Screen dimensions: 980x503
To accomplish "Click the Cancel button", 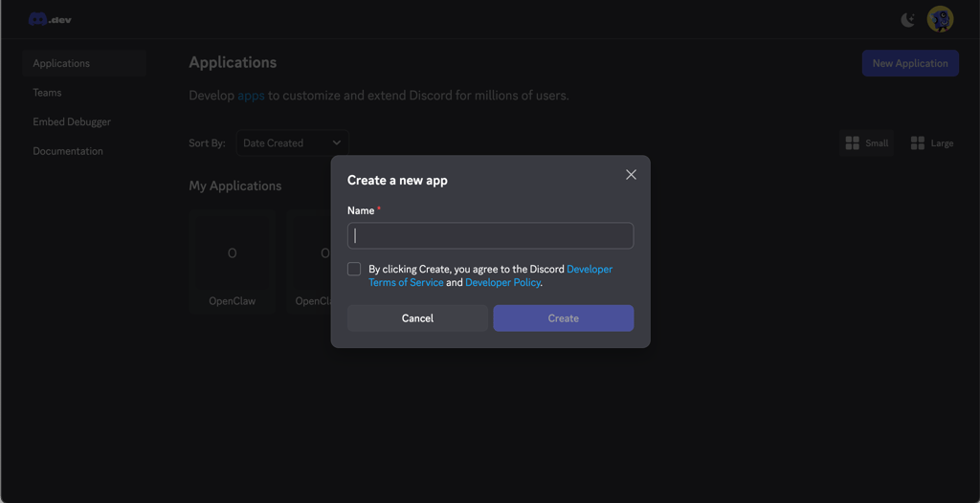I will (417, 318).
